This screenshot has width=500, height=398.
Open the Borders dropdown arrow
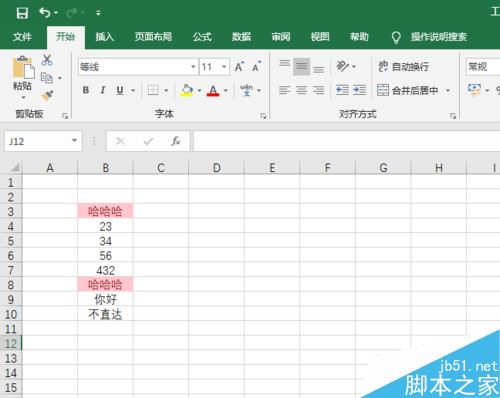(166, 90)
